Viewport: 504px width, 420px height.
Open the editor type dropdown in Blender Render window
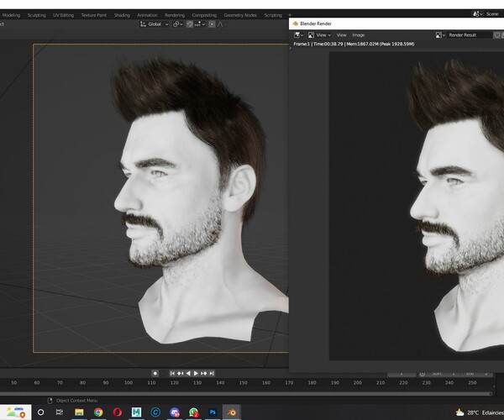click(298, 34)
